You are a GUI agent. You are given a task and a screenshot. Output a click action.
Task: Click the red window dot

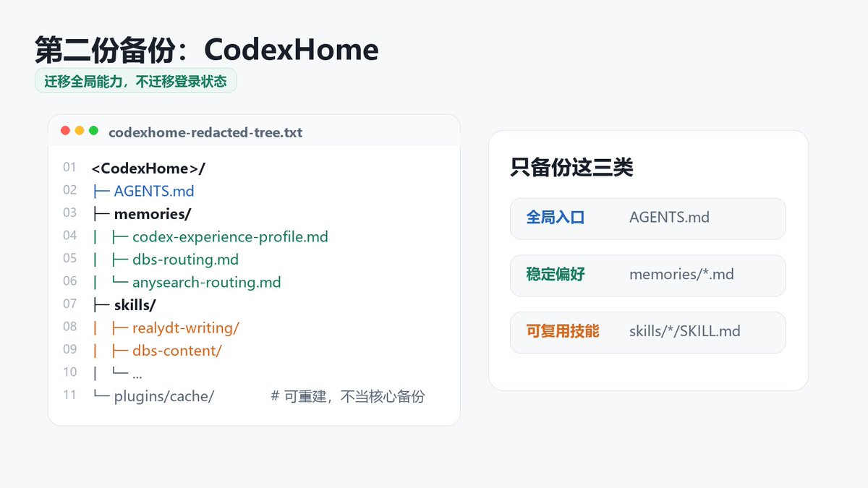tap(65, 131)
